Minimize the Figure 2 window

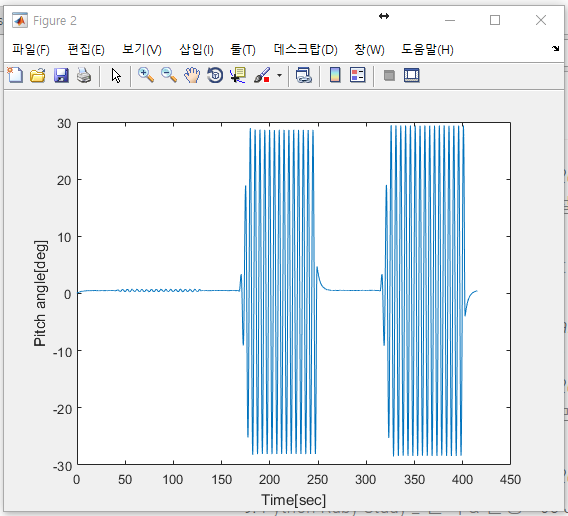coord(450,20)
